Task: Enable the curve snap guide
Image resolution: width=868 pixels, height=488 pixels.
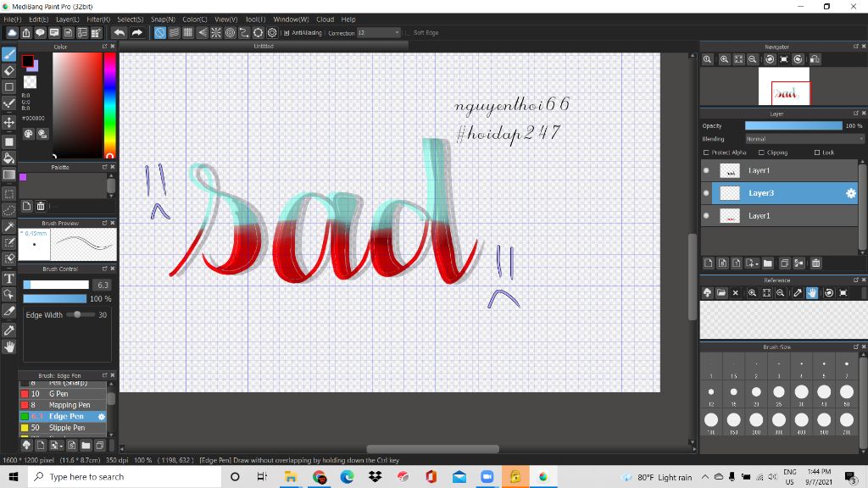Action: tap(243, 33)
